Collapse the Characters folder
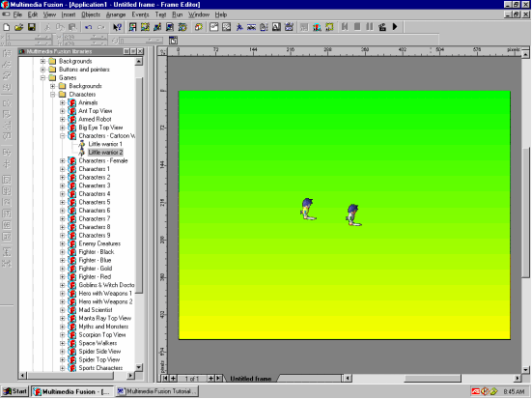The width and height of the screenshot is (532, 399). [52, 94]
